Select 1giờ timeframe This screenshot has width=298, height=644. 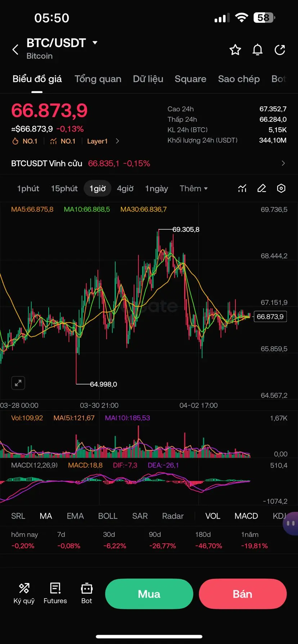coord(98,188)
